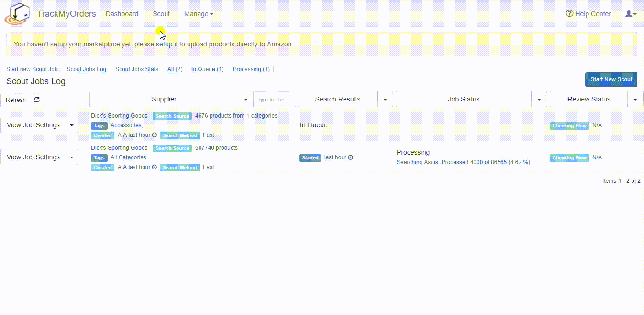Click the user account icon in the header
Image resolution: width=644 pixels, height=315 pixels.
click(x=629, y=14)
